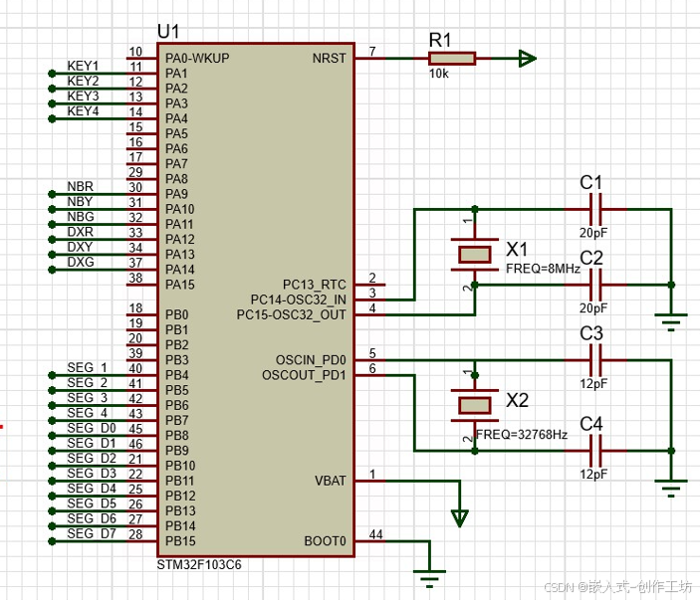Select capacitor C2 symbol
Image resolution: width=700 pixels, height=600 pixels.
click(x=595, y=285)
